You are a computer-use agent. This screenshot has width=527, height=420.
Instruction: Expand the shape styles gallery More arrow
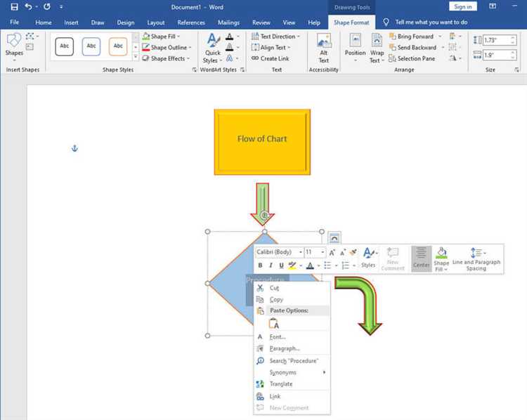136,57
